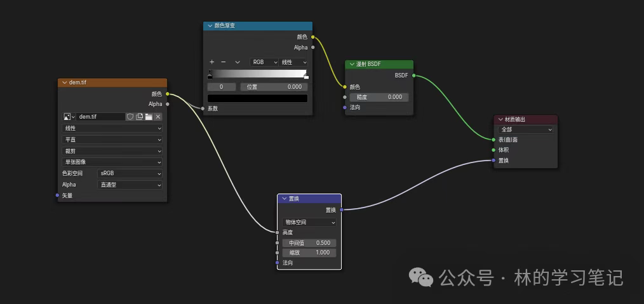Click the remove color stop minus icon
Viewport: 644px width, 304px height.
coord(223,62)
